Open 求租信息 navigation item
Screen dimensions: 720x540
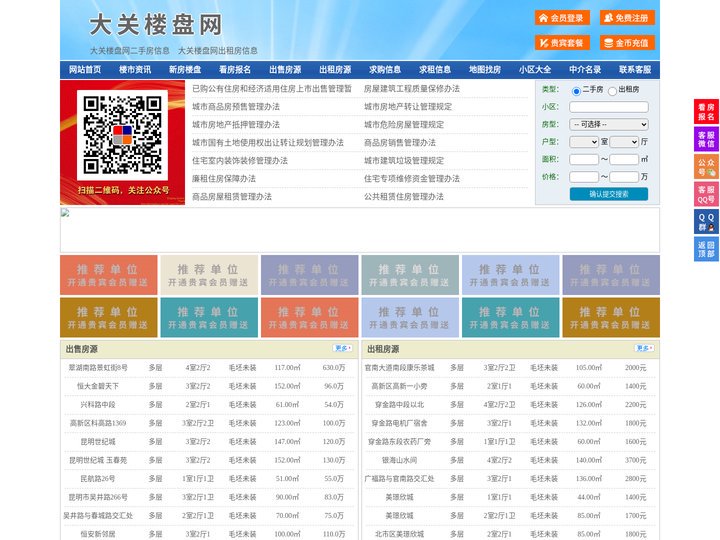pyautogui.click(x=435, y=70)
